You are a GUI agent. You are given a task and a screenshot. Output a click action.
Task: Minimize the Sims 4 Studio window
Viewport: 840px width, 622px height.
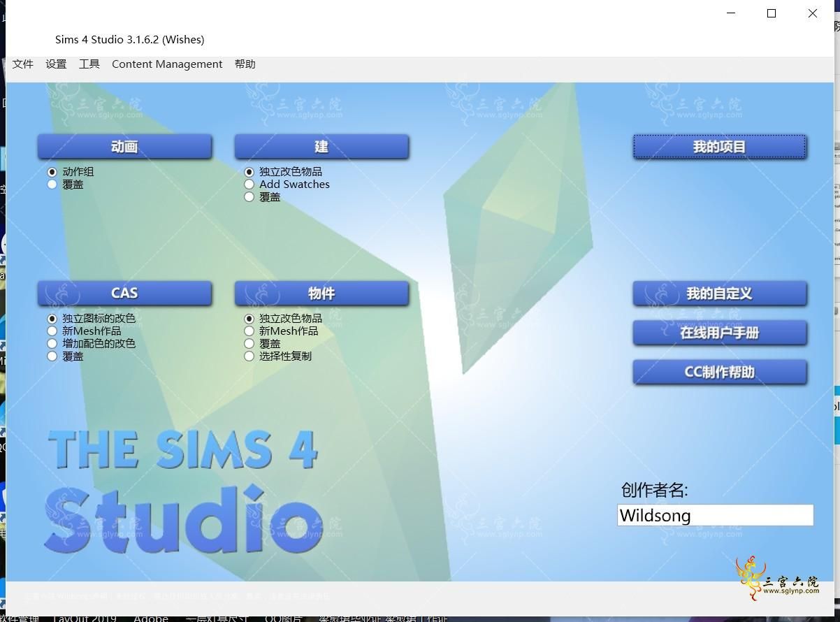point(731,13)
